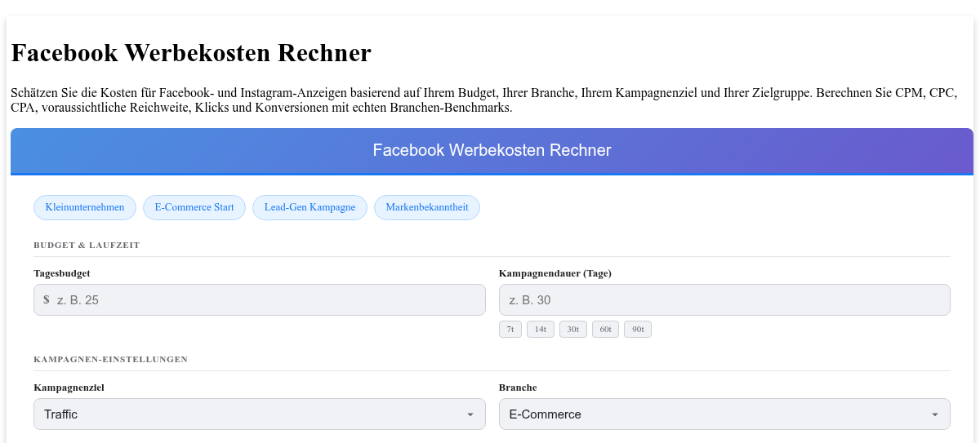Apply the Kleinunternehmen preset

point(85,207)
